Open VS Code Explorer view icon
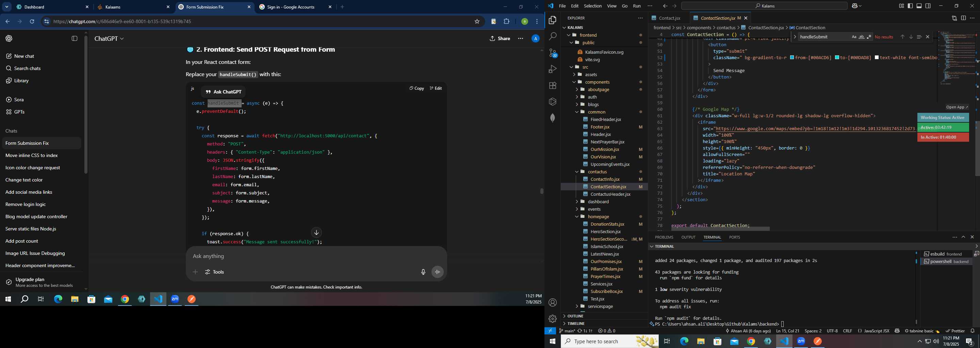 point(552,20)
